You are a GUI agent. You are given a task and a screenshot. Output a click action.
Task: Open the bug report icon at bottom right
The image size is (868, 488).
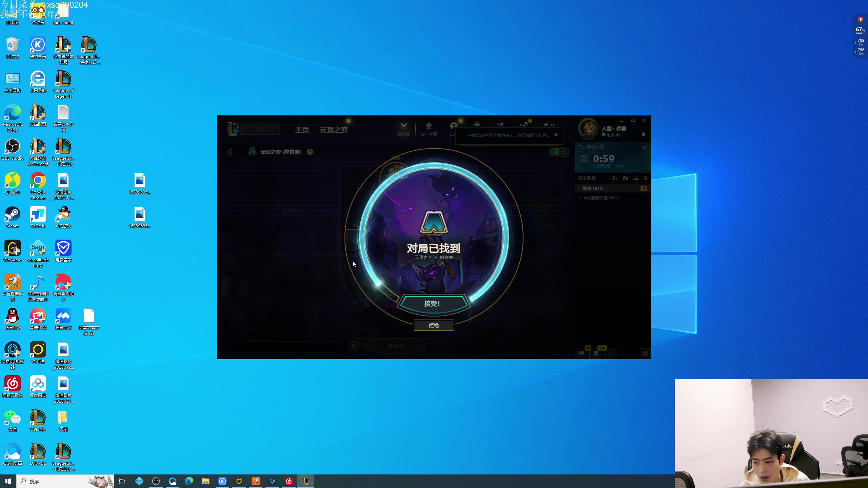pos(645,353)
